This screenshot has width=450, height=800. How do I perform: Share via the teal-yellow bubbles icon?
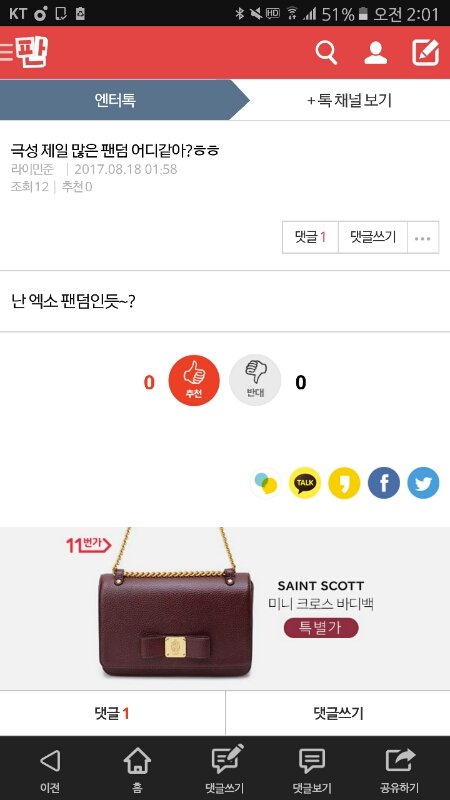[x=266, y=483]
